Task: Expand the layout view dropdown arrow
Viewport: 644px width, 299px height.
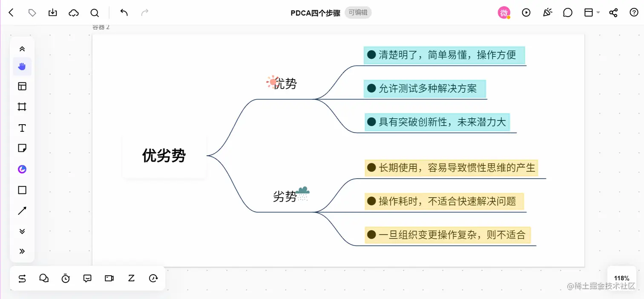Action: tap(598, 13)
